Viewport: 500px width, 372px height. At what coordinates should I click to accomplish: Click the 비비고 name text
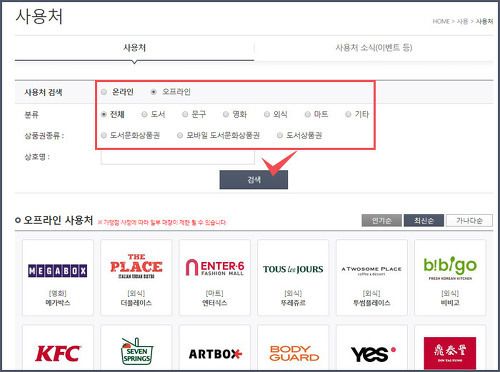tap(450, 303)
